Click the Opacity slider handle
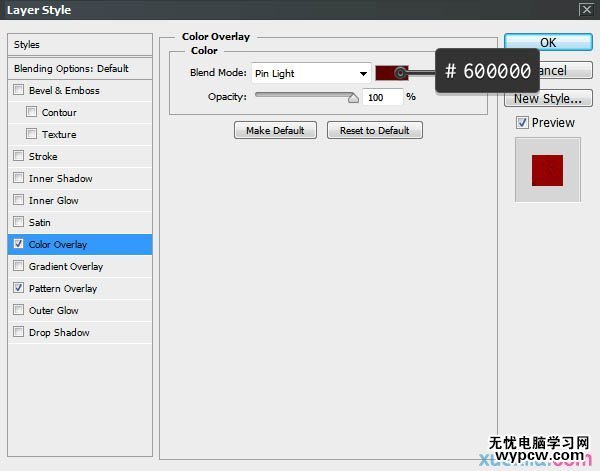The image size is (600, 471). pos(353,98)
